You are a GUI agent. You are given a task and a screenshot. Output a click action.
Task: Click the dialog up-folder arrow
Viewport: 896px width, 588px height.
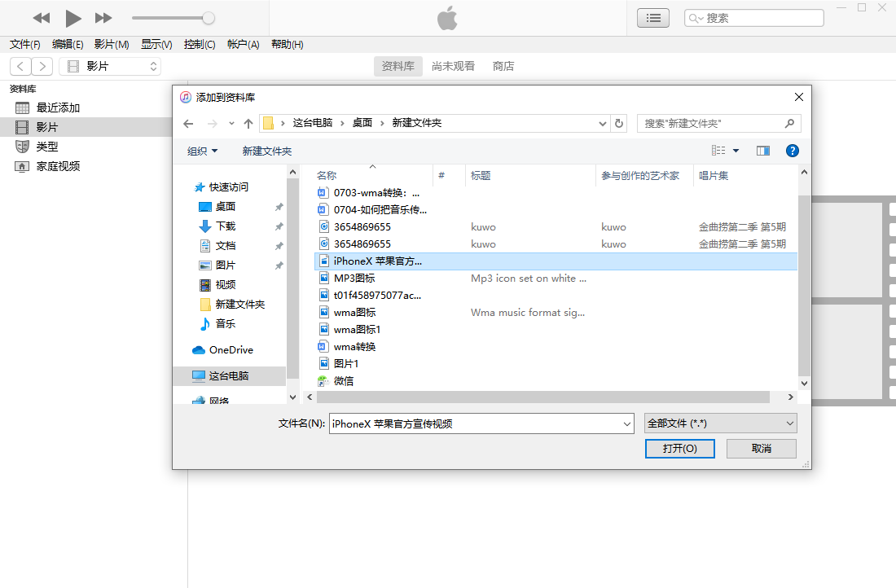[248, 124]
